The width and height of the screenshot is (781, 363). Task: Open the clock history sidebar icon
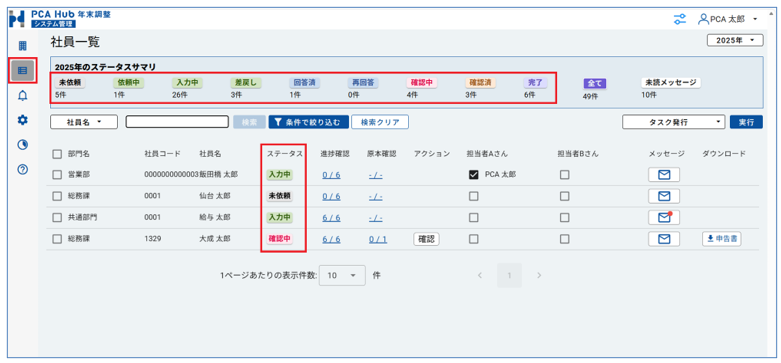click(22, 145)
